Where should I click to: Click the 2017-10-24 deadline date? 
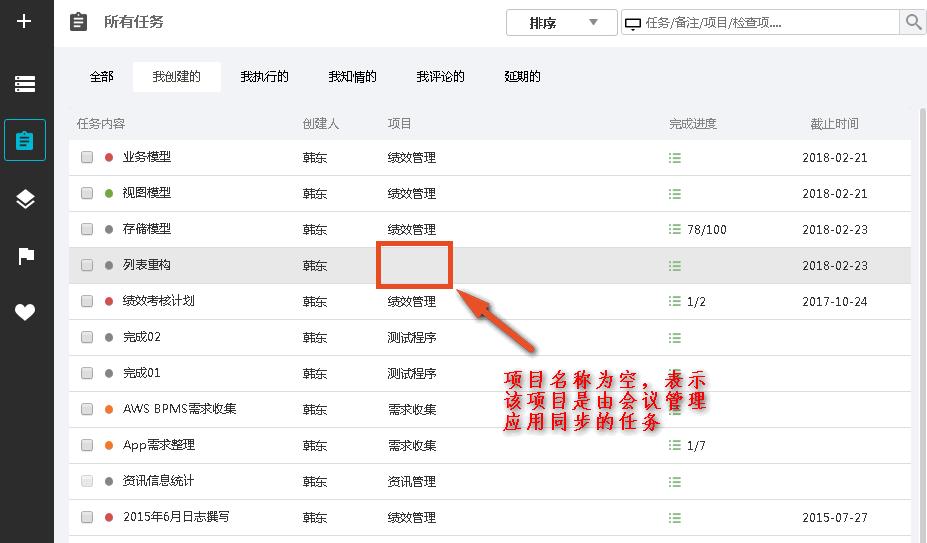click(835, 302)
